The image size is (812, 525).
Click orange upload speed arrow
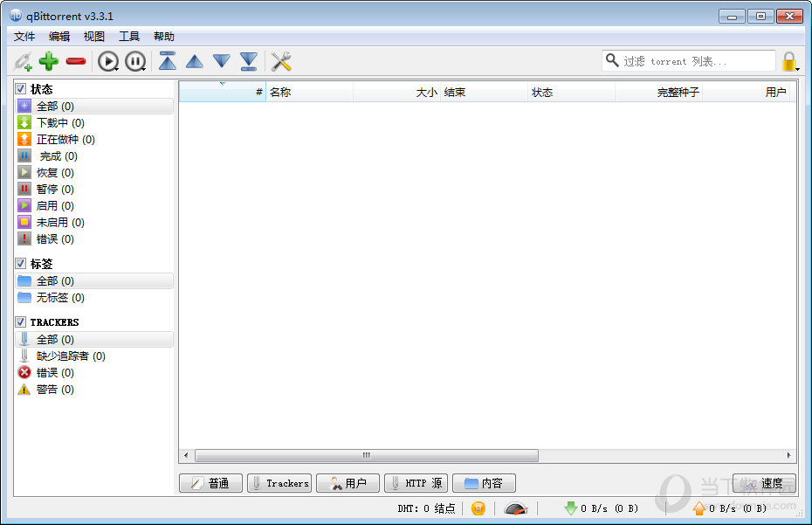coord(699,508)
